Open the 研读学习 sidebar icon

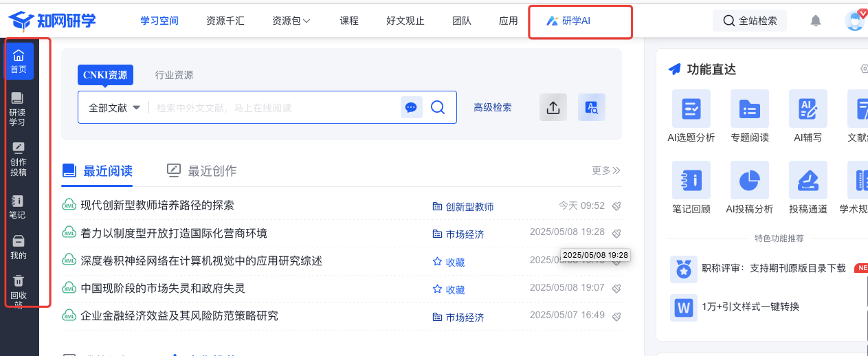pos(17,100)
